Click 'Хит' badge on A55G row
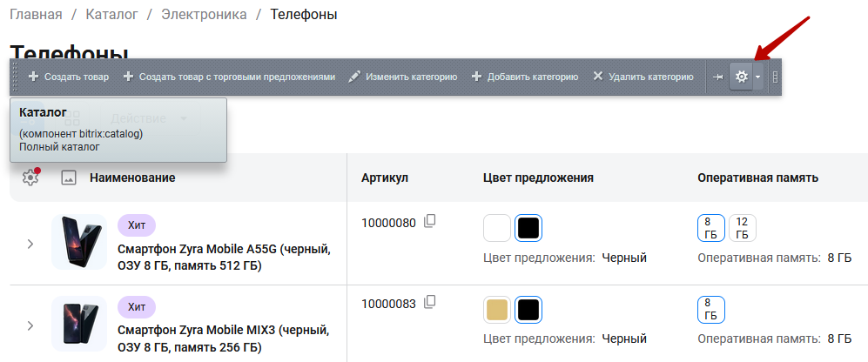 [137, 225]
